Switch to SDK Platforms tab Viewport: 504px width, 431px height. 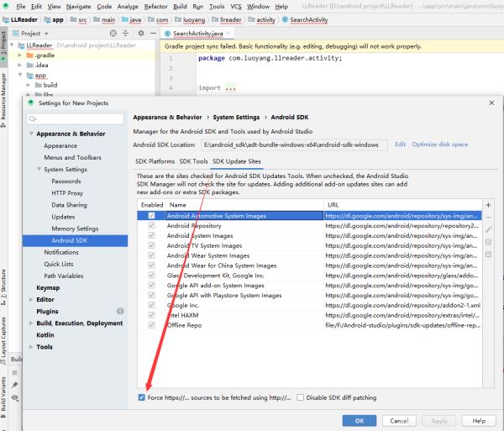[x=155, y=161]
